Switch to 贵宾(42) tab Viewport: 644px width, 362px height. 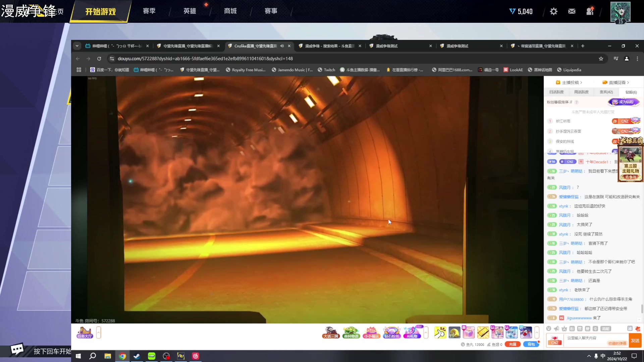(x=606, y=92)
